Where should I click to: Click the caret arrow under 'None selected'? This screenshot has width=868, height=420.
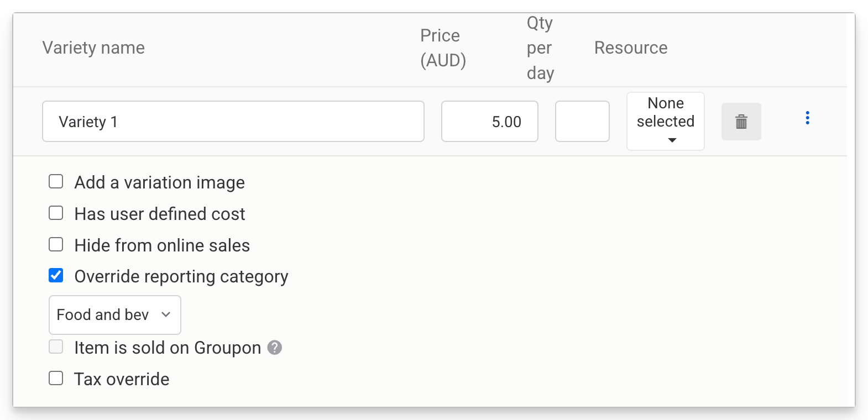[672, 140]
